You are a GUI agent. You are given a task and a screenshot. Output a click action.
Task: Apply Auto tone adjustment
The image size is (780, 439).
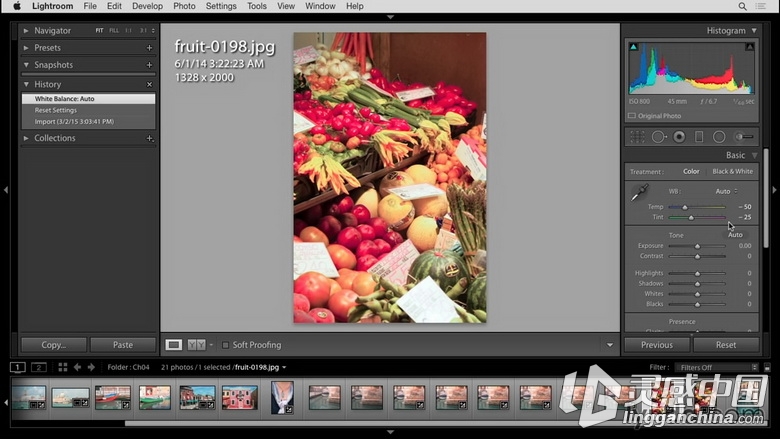735,235
